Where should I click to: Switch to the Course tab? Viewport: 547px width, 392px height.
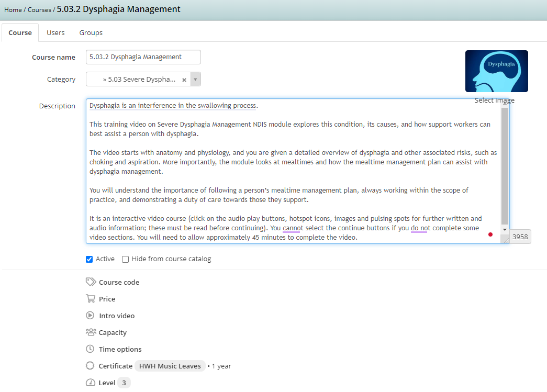(x=20, y=32)
